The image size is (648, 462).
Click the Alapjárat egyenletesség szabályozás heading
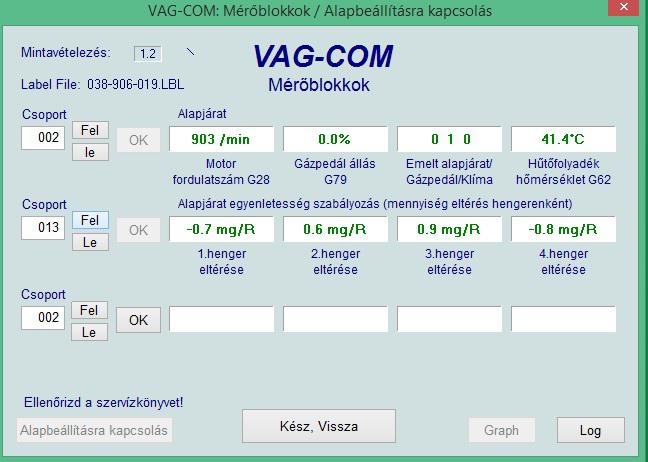point(375,204)
